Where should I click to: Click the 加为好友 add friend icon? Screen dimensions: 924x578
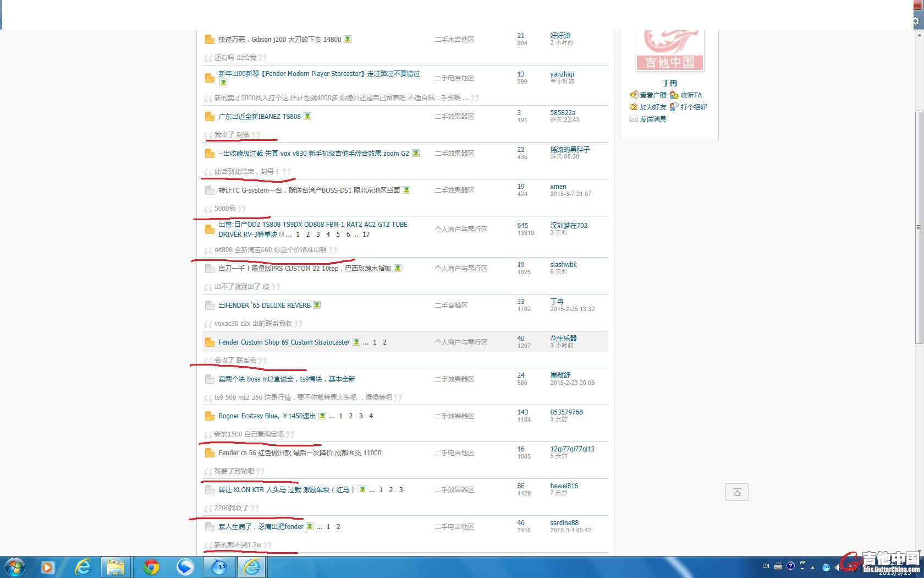[634, 107]
